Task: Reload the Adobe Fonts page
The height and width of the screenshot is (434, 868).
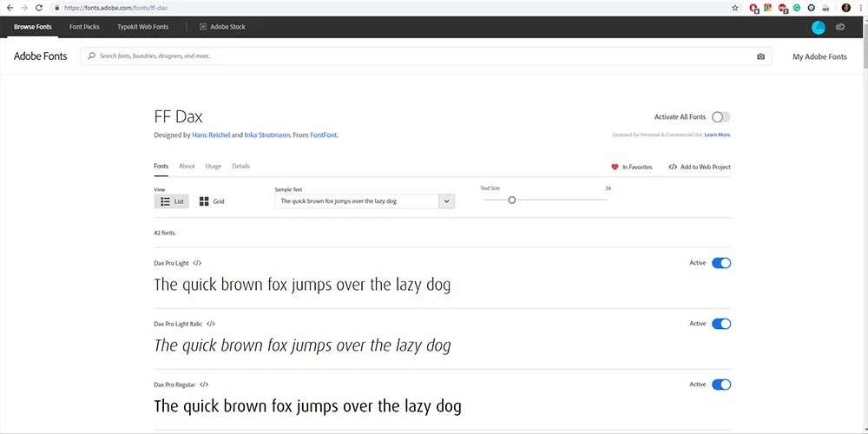Action: tap(39, 8)
